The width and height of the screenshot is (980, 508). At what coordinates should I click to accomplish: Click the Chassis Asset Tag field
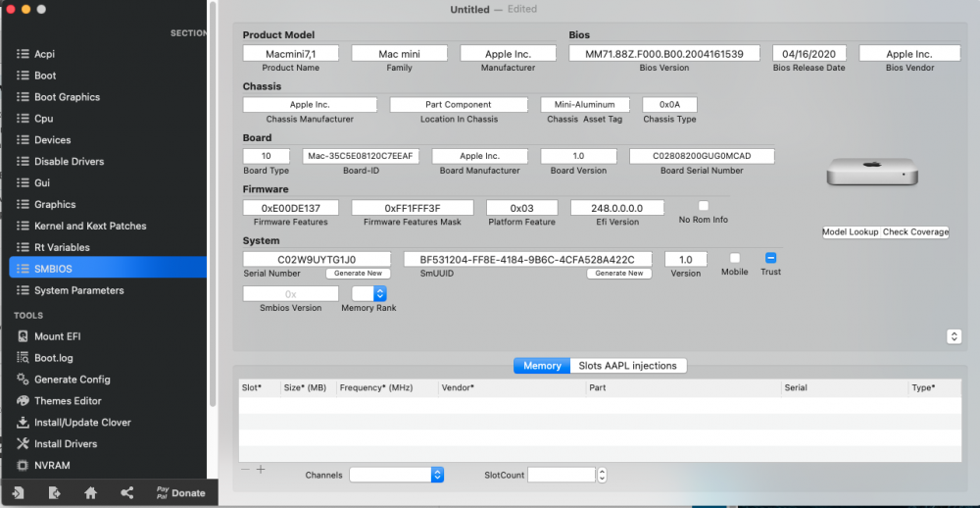pyautogui.click(x=585, y=105)
